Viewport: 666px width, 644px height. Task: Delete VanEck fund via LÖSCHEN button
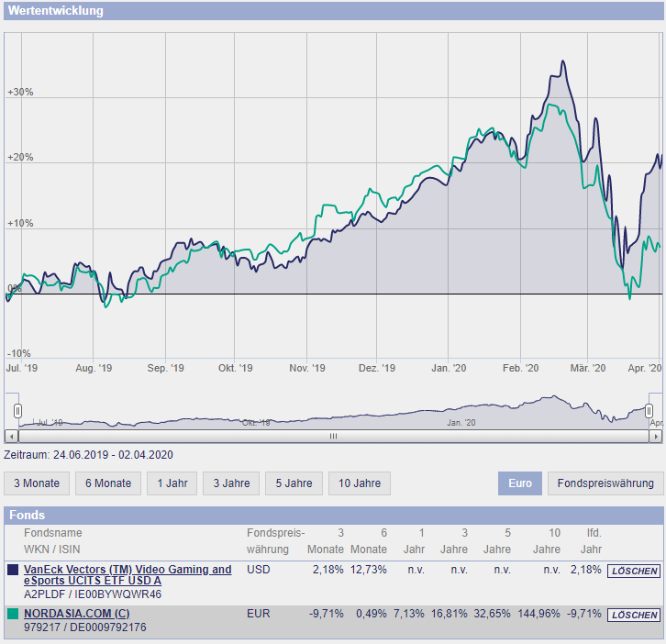click(x=634, y=571)
